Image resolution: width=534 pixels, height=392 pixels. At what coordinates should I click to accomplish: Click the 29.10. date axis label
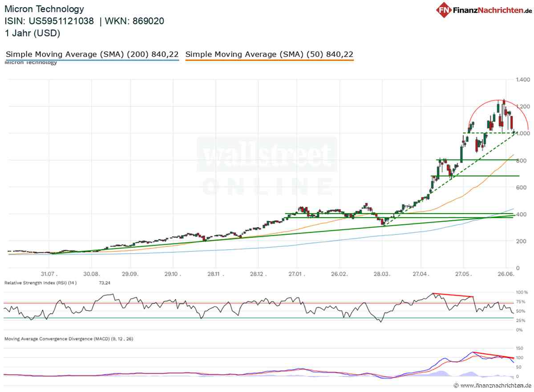tap(172, 275)
